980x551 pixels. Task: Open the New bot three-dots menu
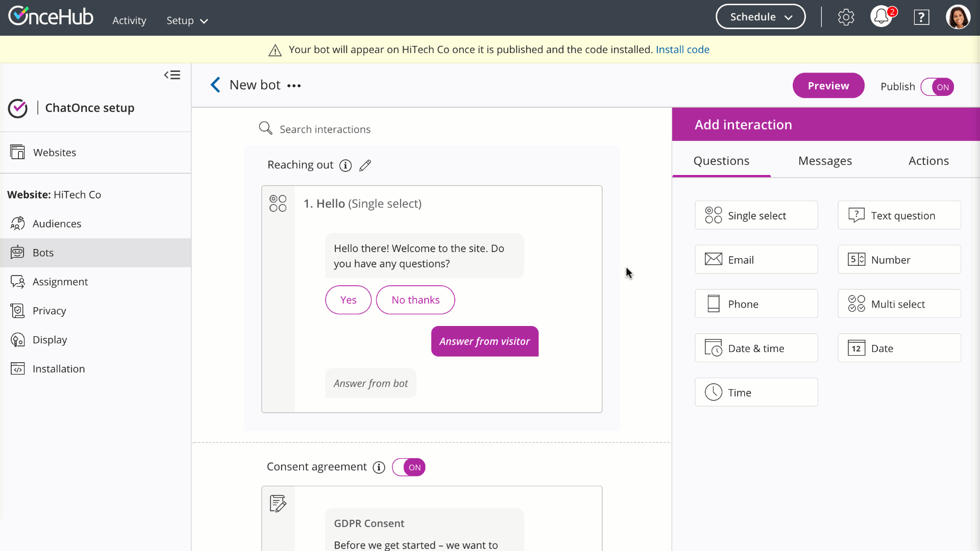(x=294, y=86)
